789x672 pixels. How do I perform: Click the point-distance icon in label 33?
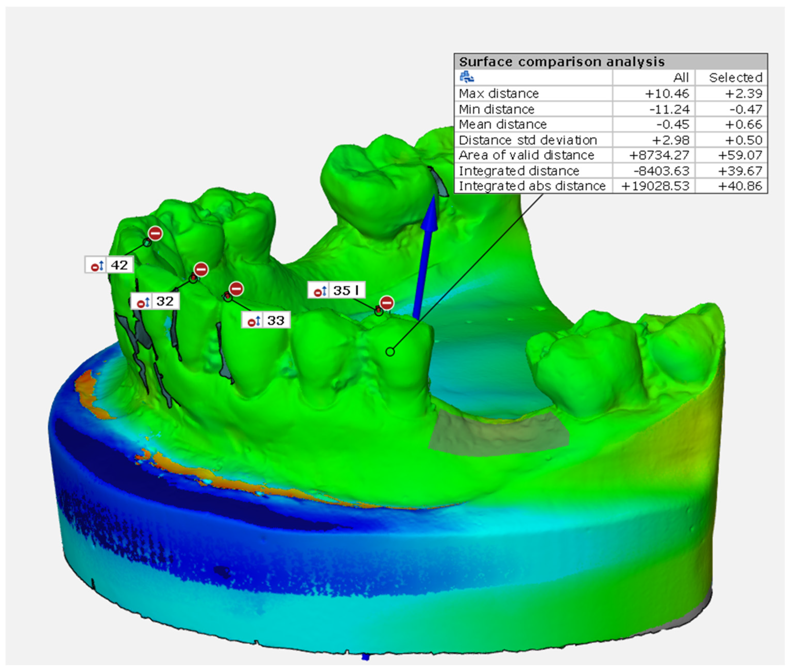pyautogui.click(x=254, y=321)
